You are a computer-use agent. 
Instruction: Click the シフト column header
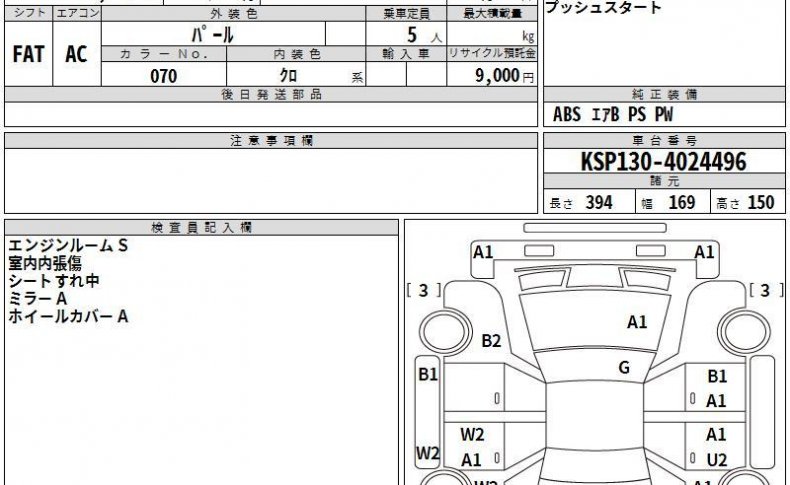29,13
